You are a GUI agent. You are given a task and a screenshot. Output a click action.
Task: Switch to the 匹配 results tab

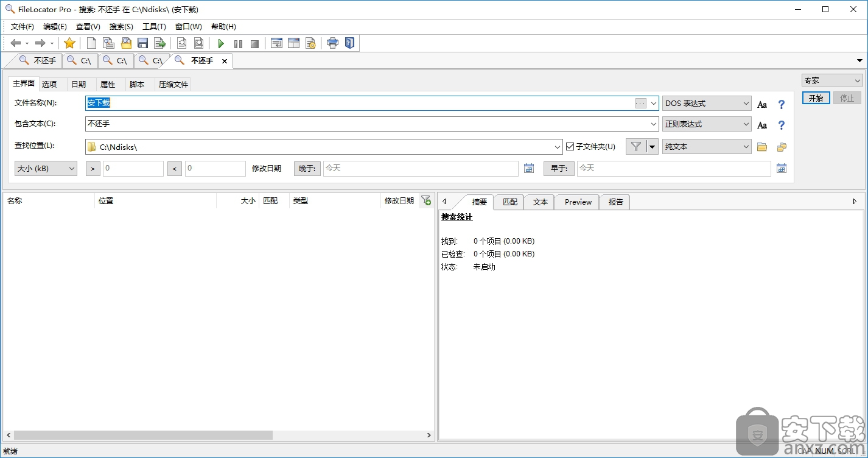[510, 202]
